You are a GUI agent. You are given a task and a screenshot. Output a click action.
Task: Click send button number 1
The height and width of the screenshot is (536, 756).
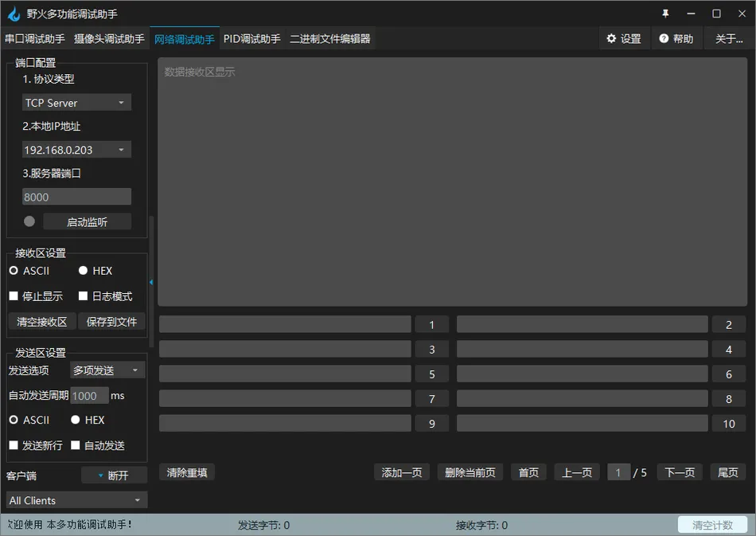(x=432, y=325)
